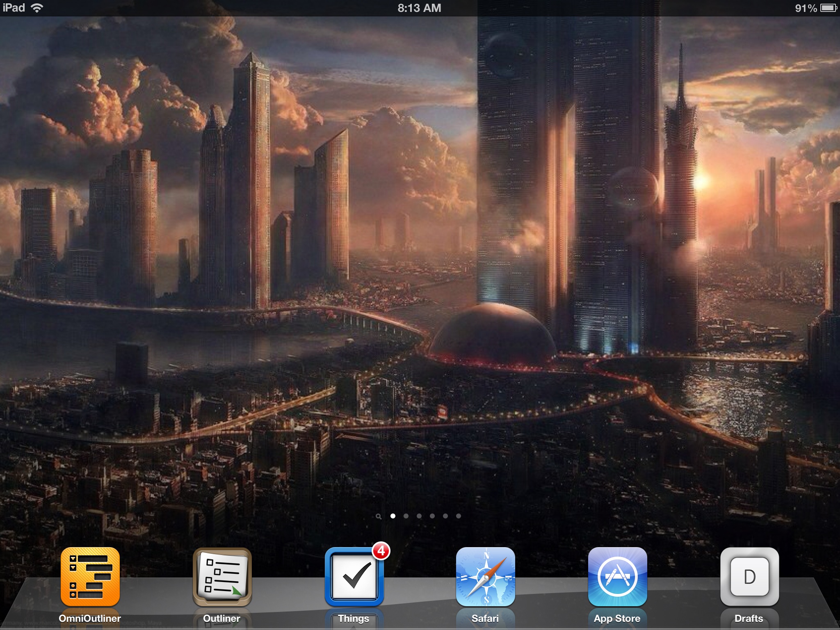Switch to the second home page dot
840x630 pixels.
click(406, 516)
